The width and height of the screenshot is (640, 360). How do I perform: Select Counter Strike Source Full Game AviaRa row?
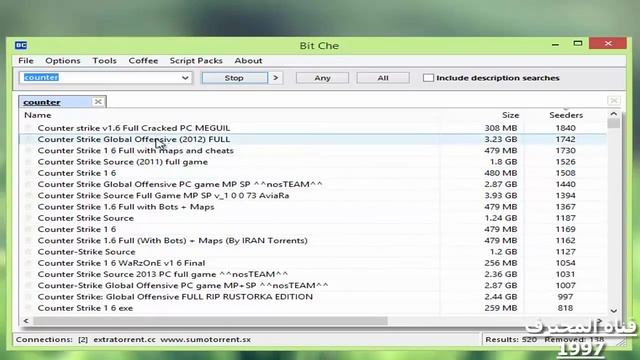[313, 196]
